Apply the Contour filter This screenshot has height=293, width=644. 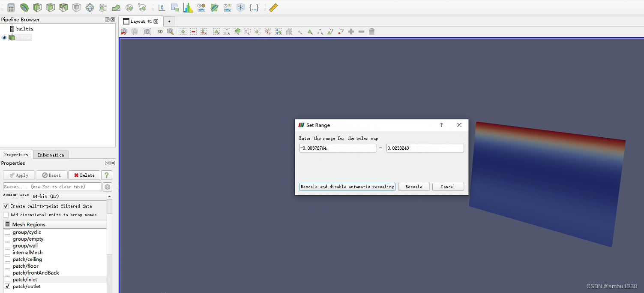24,7
